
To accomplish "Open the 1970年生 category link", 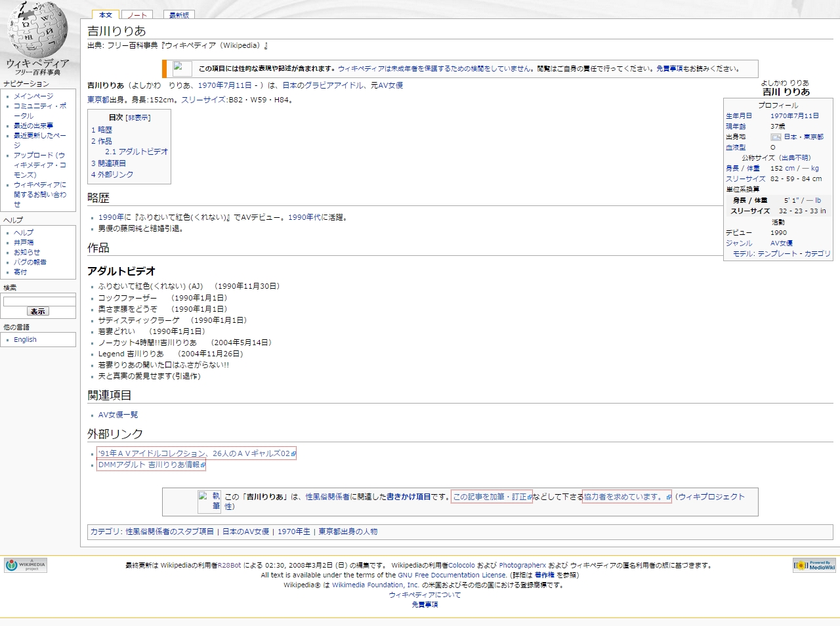I will click(293, 532).
